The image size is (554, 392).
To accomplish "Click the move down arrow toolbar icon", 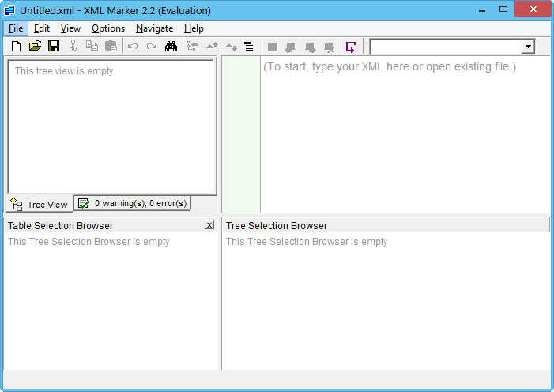I will (x=231, y=47).
